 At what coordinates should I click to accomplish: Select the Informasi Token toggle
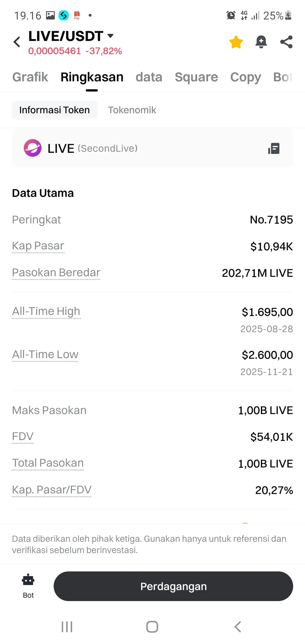[55, 110]
